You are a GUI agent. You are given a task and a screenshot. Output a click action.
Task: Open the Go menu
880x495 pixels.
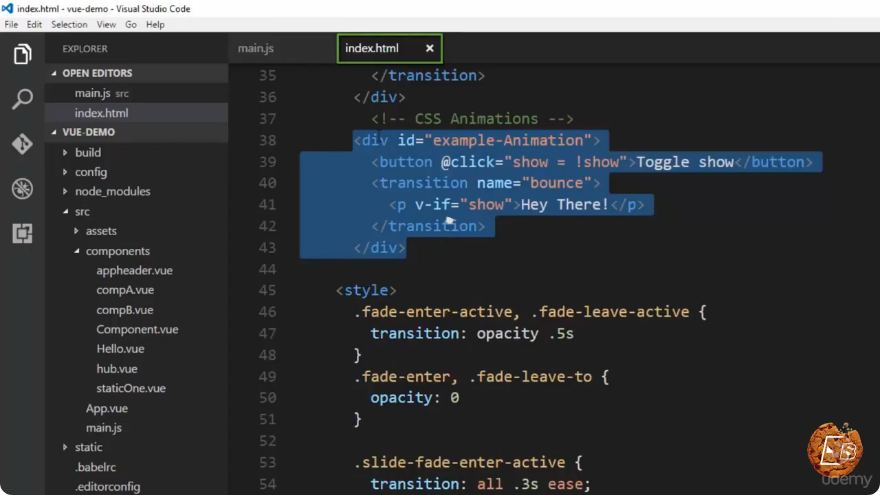coord(131,25)
